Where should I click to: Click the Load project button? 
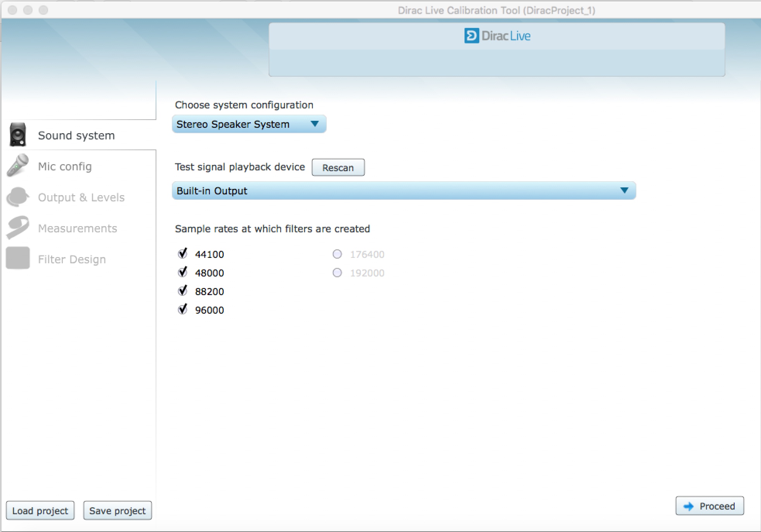tap(40, 511)
